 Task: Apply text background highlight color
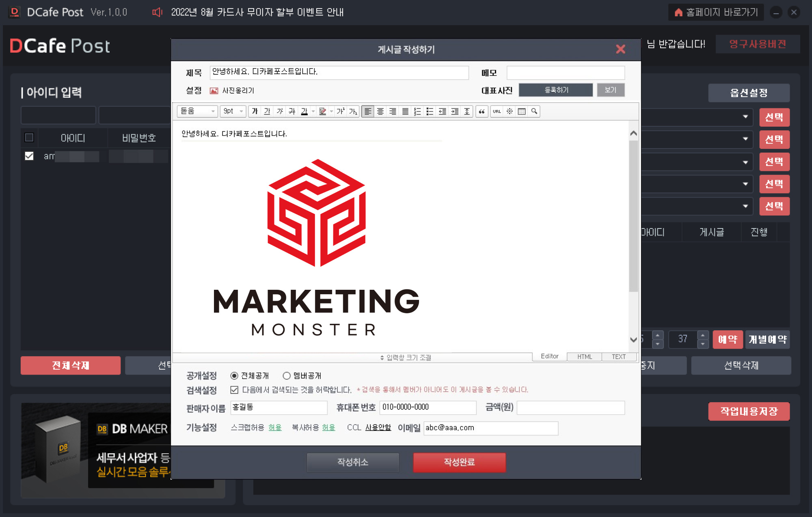[323, 111]
